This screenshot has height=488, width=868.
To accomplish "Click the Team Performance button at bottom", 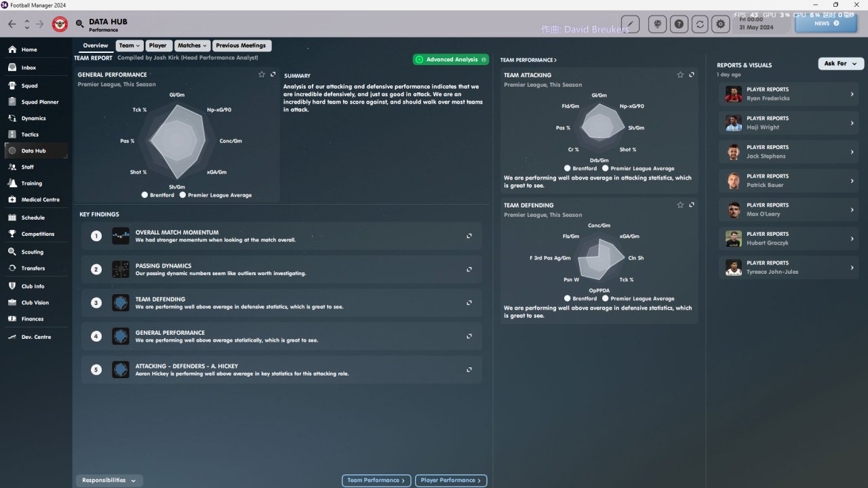I will pyautogui.click(x=376, y=481).
